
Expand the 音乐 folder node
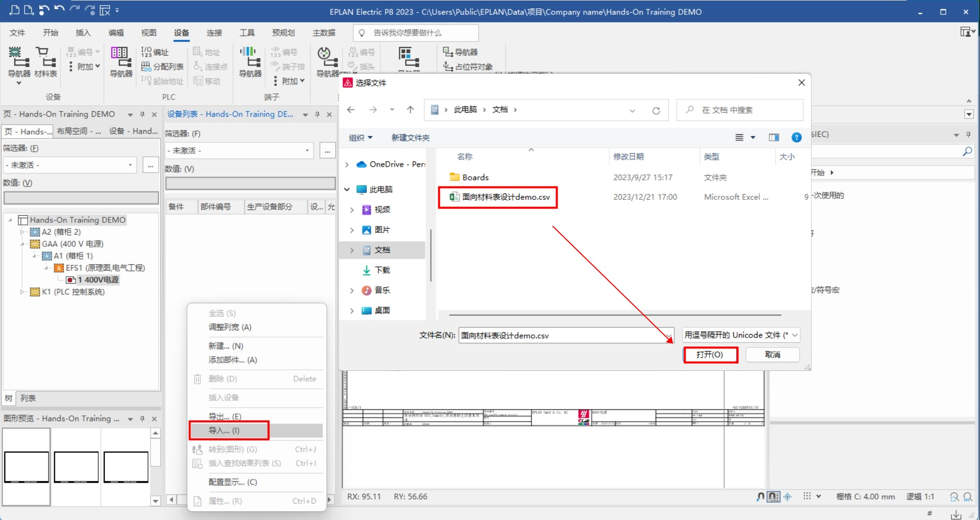pos(352,290)
